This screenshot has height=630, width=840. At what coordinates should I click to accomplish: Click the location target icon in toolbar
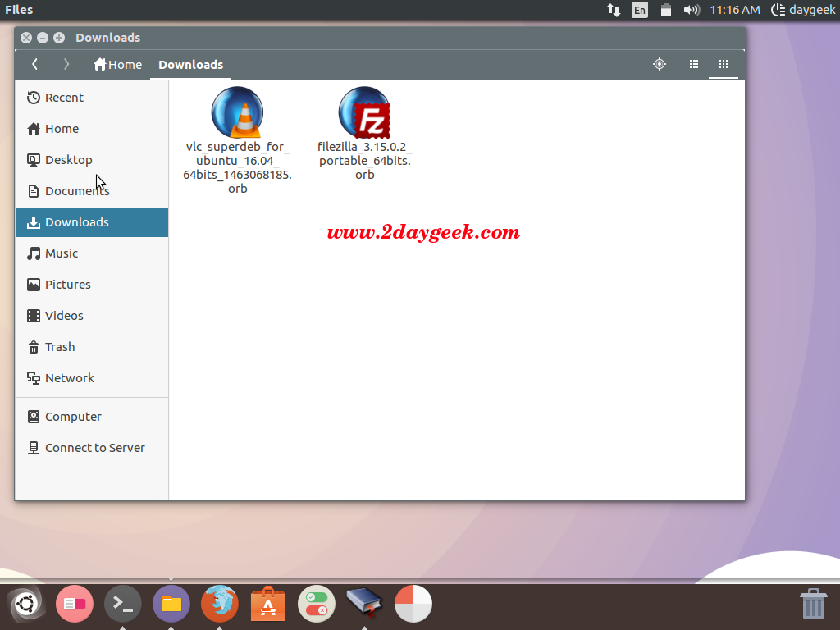(x=660, y=64)
